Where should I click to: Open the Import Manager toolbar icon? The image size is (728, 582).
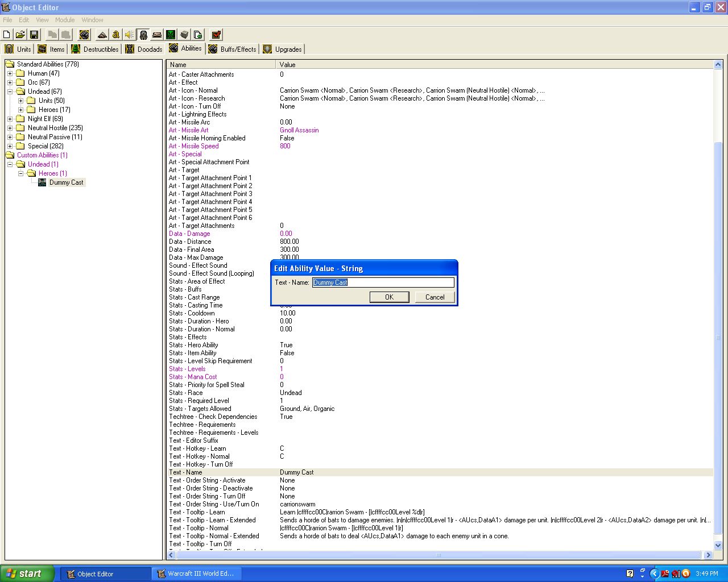pos(198,35)
